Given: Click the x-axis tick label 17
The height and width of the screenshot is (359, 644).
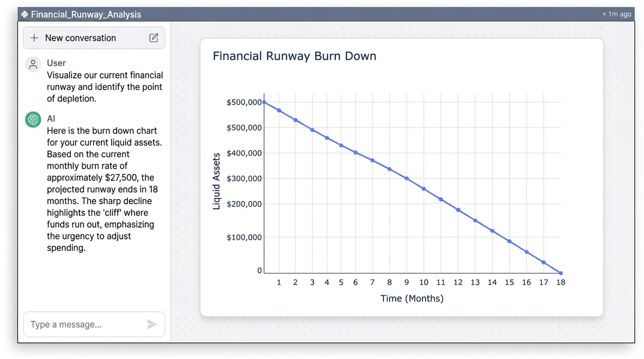Looking at the screenshot, I should pos(544,282).
